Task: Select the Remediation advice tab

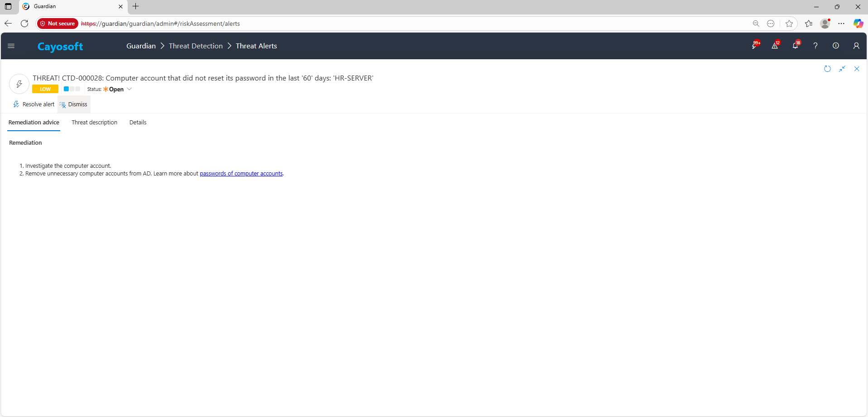Action: click(34, 123)
